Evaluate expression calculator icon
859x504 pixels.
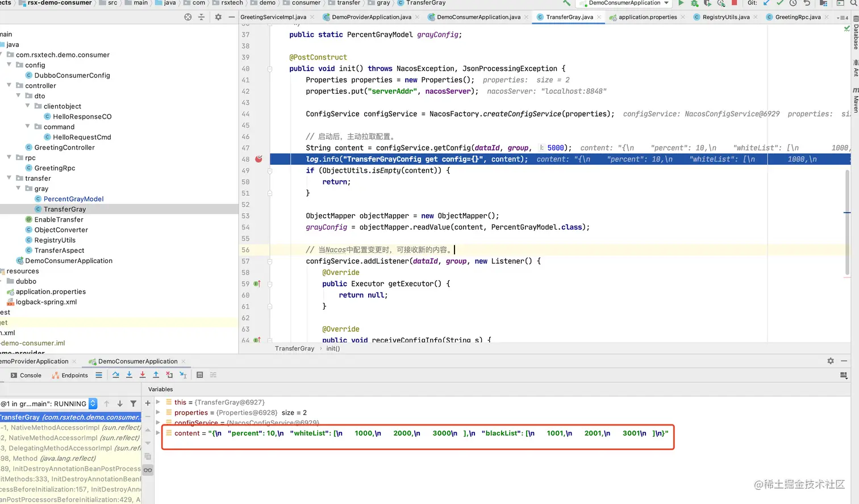[x=200, y=375]
